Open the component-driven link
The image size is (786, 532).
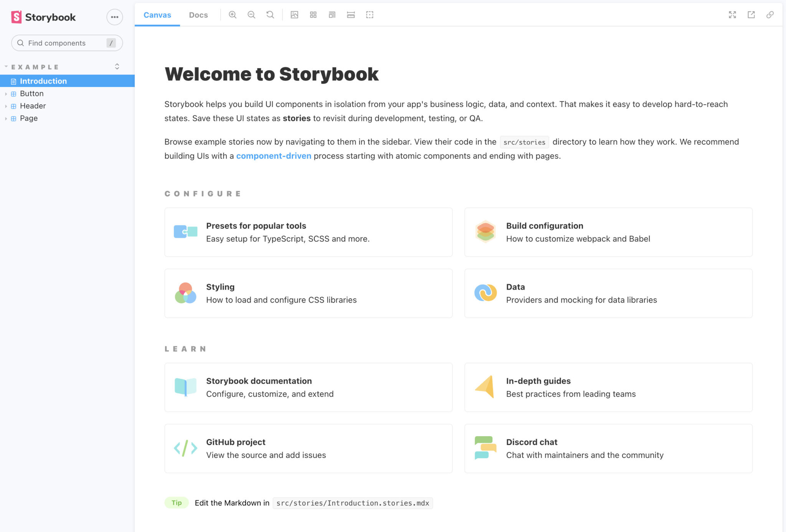click(x=274, y=156)
